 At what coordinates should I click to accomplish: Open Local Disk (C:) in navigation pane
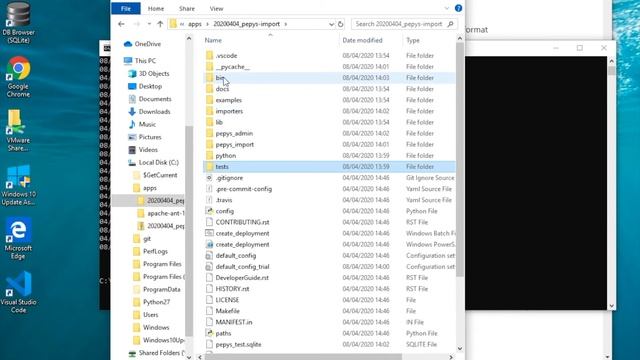tap(153, 162)
